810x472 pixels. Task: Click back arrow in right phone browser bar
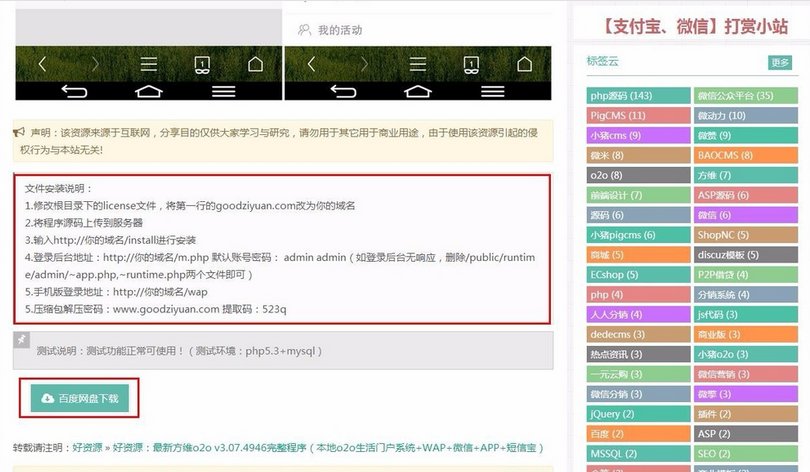[x=311, y=64]
